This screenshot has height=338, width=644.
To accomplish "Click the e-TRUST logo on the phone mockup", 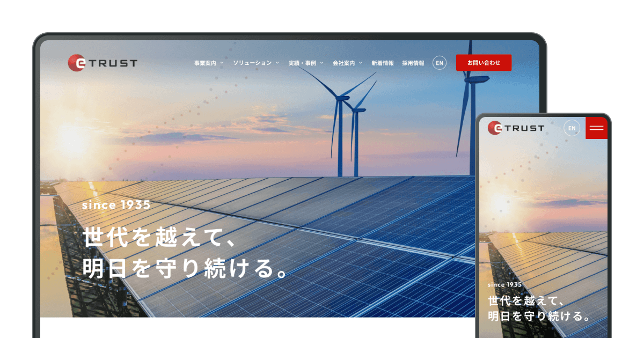I will coord(516,128).
